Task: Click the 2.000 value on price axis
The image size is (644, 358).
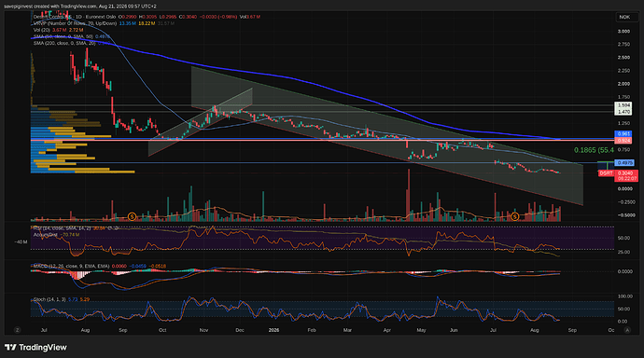Action: (x=623, y=84)
